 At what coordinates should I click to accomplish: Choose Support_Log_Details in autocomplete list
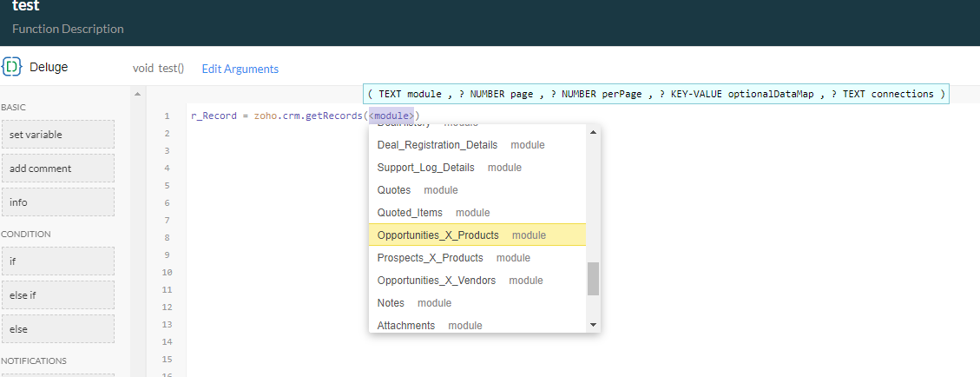tap(426, 168)
